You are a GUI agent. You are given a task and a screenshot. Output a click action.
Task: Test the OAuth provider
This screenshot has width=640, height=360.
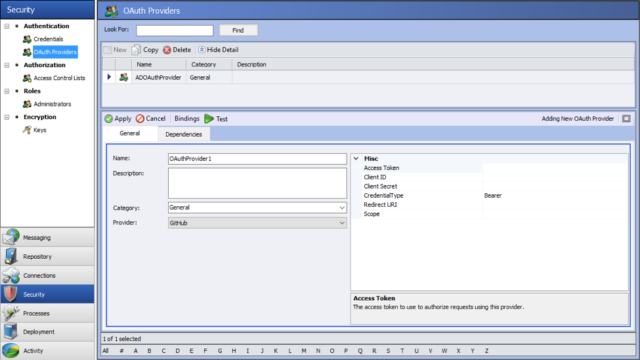tap(216, 119)
